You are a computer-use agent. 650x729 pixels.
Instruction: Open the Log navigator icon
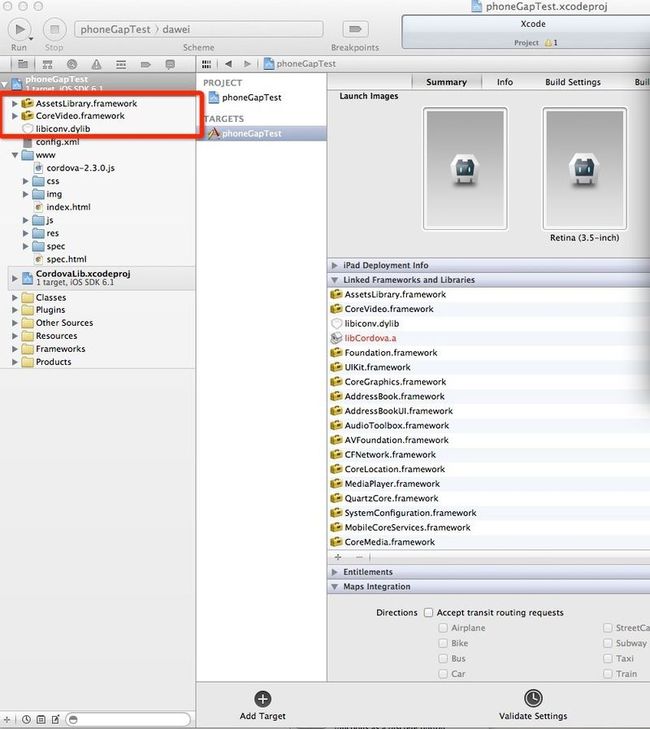[170, 64]
